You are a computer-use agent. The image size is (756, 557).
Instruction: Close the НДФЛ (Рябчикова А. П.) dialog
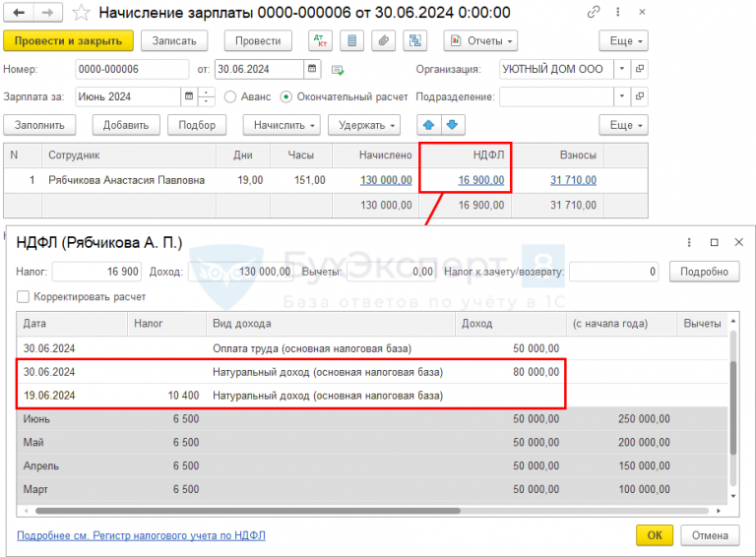(x=738, y=242)
